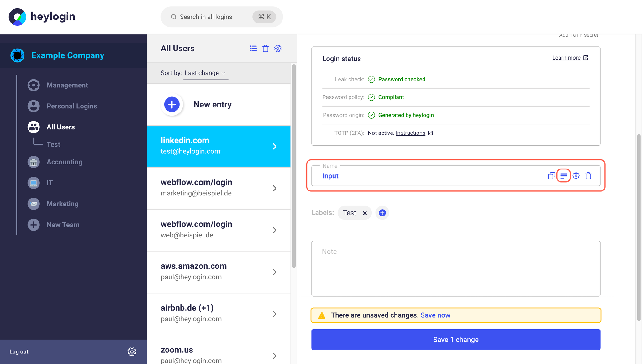Click the multiline text icon in Name field
Screen dimensions: 642x364
point(564,176)
